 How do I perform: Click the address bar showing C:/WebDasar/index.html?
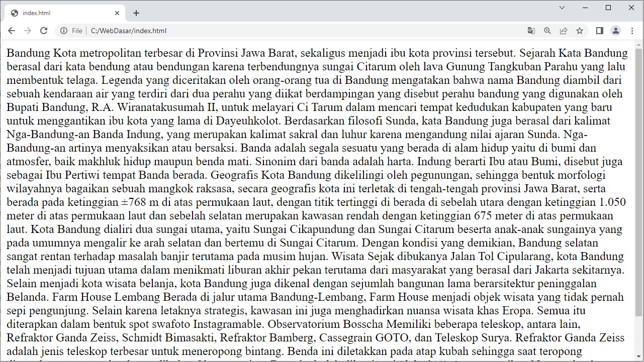click(302, 31)
